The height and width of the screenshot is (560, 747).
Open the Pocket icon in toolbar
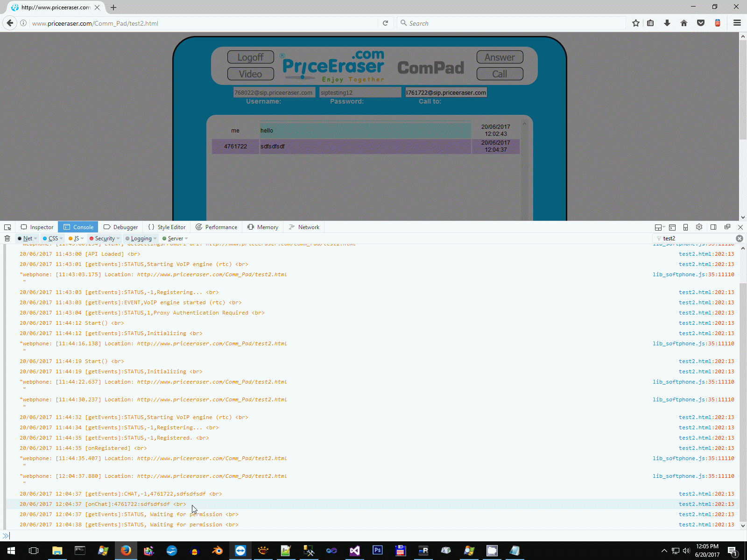(x=701, y=23)
